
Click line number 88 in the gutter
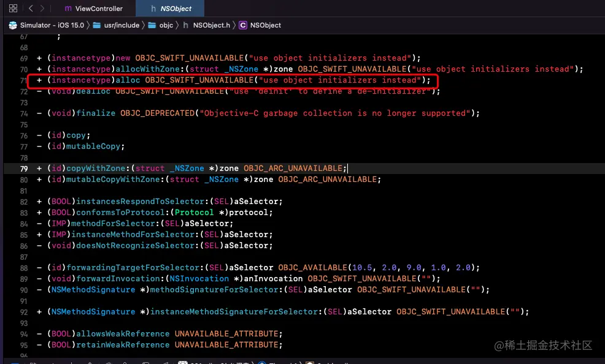pos(24,268)
